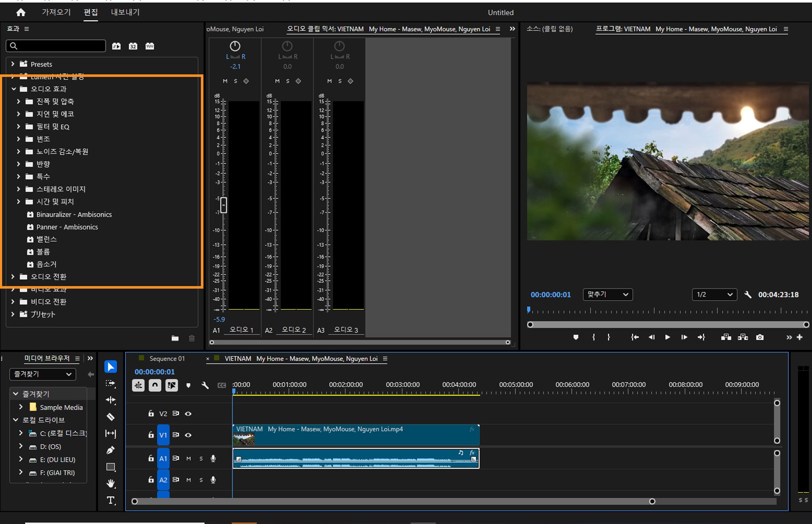The height and width of the screenshot is (524, 812).
Task: Toggle lock on the V2 track
Action: point(151,414)
